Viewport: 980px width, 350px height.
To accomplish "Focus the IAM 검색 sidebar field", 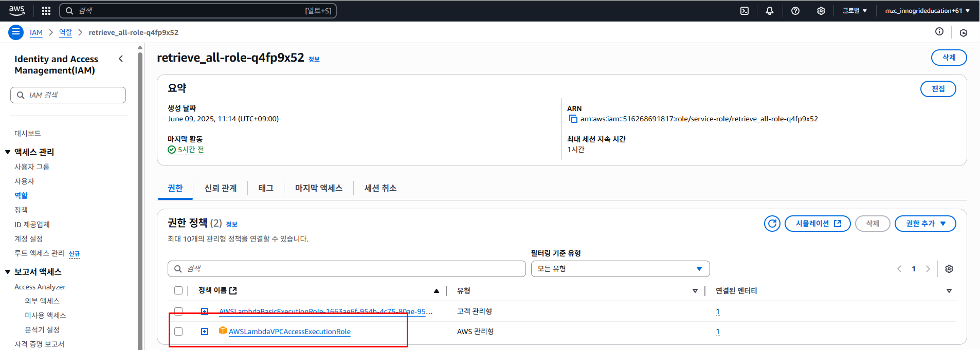I will 68,95.
